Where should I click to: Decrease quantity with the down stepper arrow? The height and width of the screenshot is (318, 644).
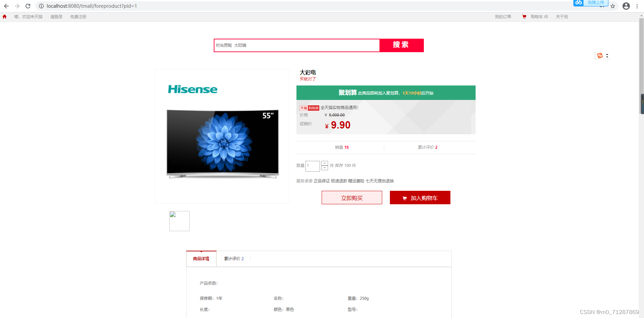(x=324, y=168)
